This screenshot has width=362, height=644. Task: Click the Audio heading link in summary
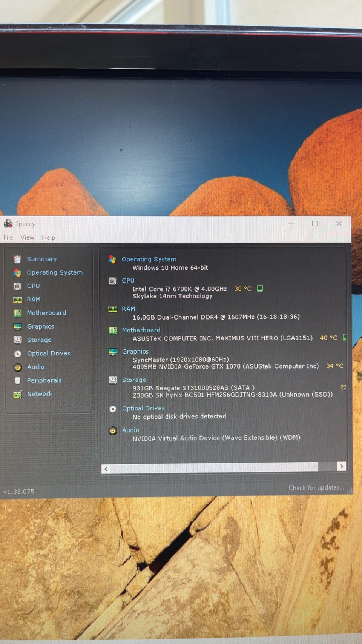pyautogui.click(x=130, y=430)
